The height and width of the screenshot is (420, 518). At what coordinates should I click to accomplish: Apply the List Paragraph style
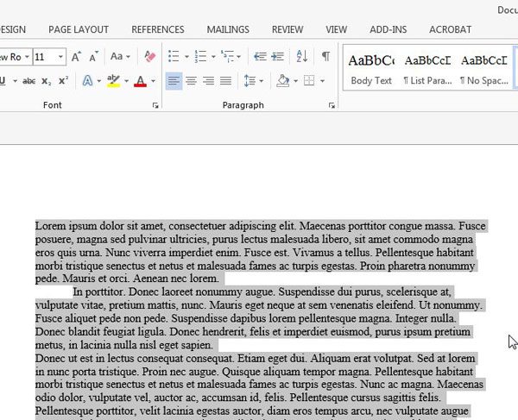pos(427,68)
